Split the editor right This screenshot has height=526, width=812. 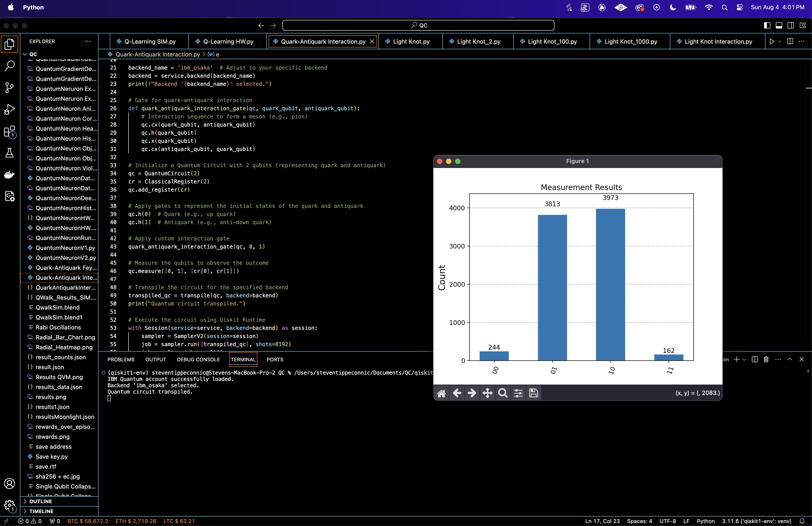[790, 41]
